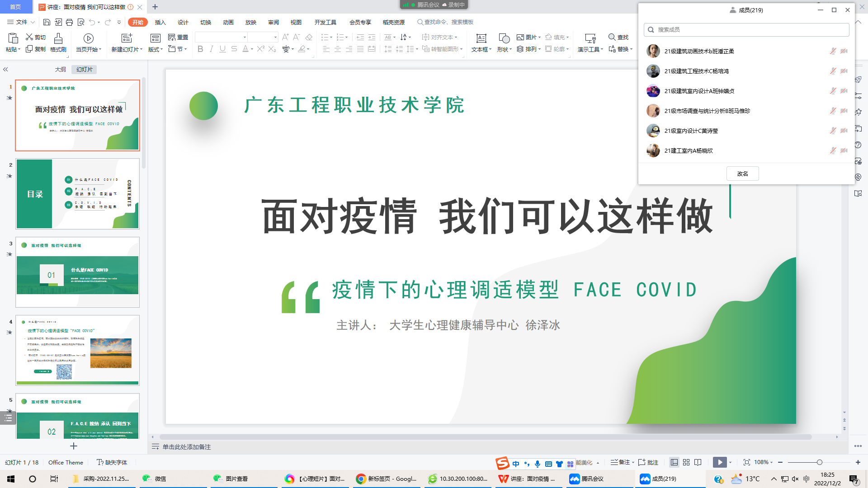This screenshot has height=488, width=868.
Task: Click the Print icon in quick toolbar
Action: [x=69, y=22]
